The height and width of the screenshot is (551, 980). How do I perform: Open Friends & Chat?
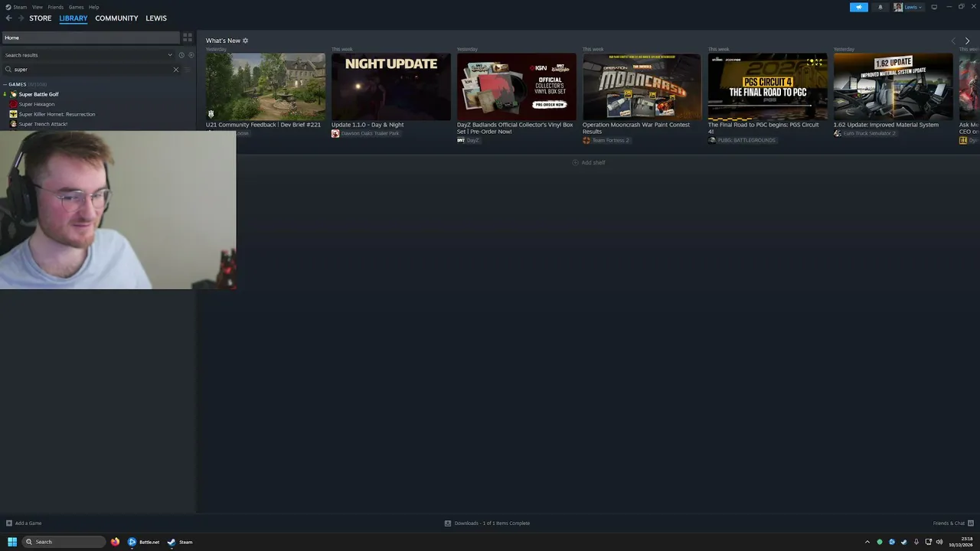949,523
